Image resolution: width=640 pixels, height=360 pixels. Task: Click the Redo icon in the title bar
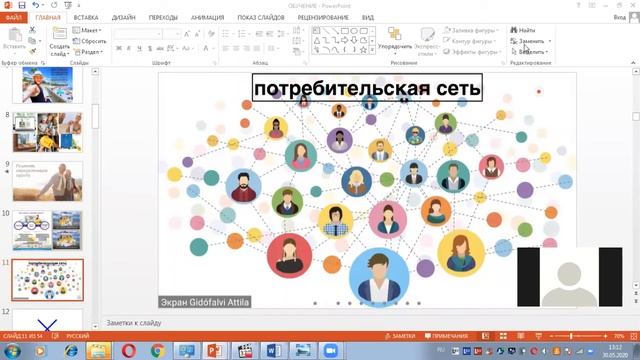[54, 5]
